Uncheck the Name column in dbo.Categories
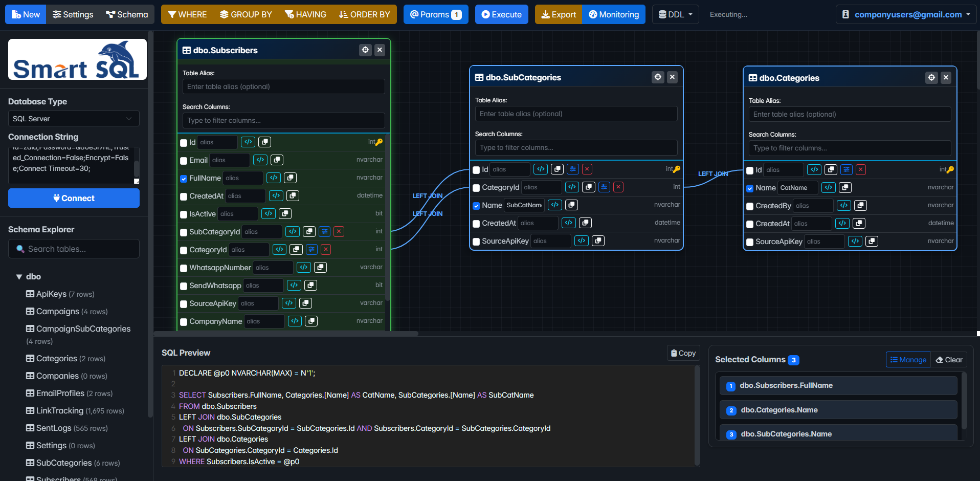Screen dimensions: 980x481 click(x=750, y=188)
